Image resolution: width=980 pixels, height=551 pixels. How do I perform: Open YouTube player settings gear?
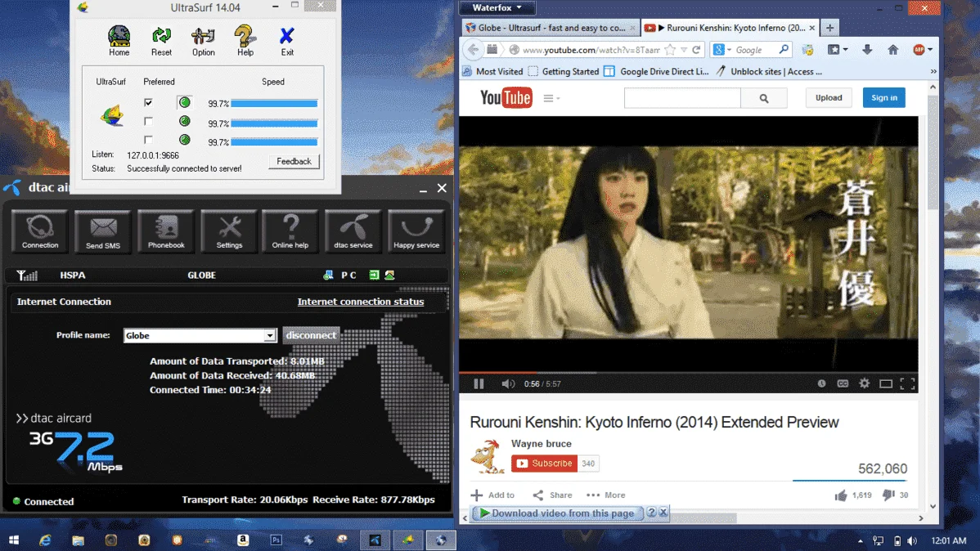(865, 383)
